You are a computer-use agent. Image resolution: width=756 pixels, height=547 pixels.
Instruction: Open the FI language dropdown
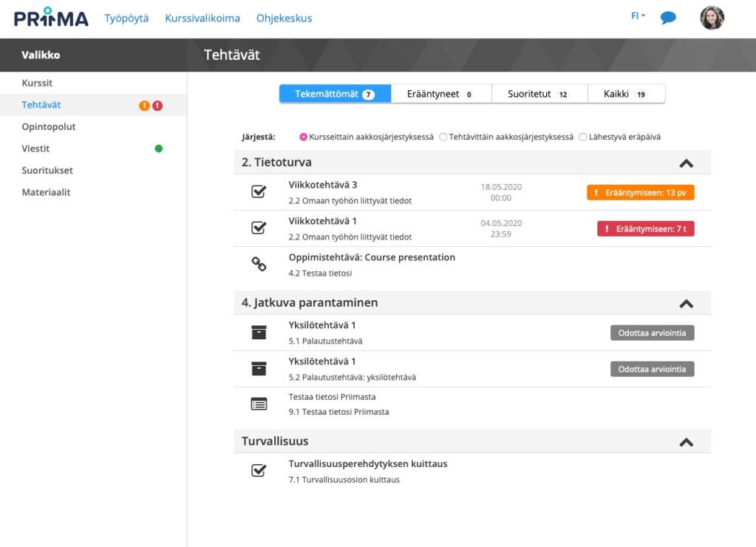point(638,16)
